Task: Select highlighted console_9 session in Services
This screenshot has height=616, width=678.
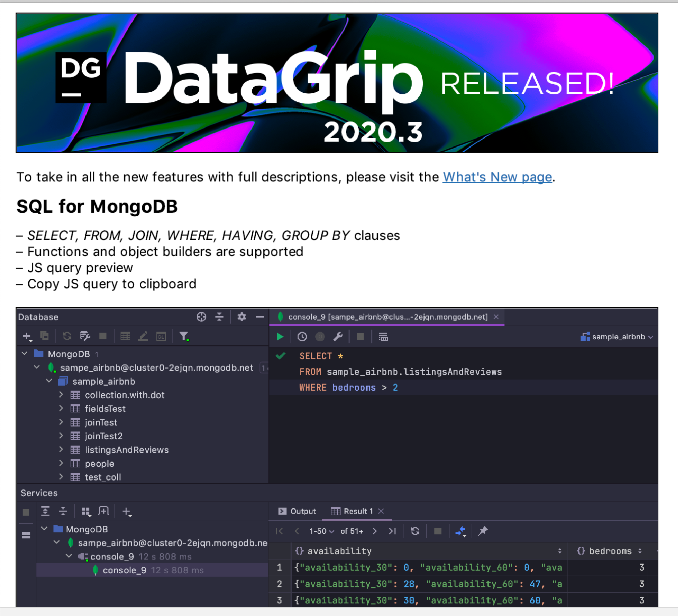Action: click(x=152, y=570)
